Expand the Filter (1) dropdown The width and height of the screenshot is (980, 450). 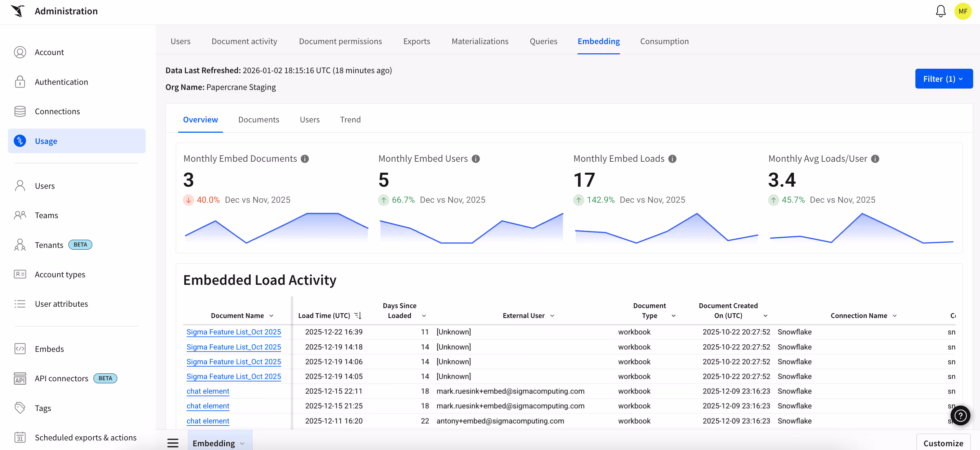943,79
